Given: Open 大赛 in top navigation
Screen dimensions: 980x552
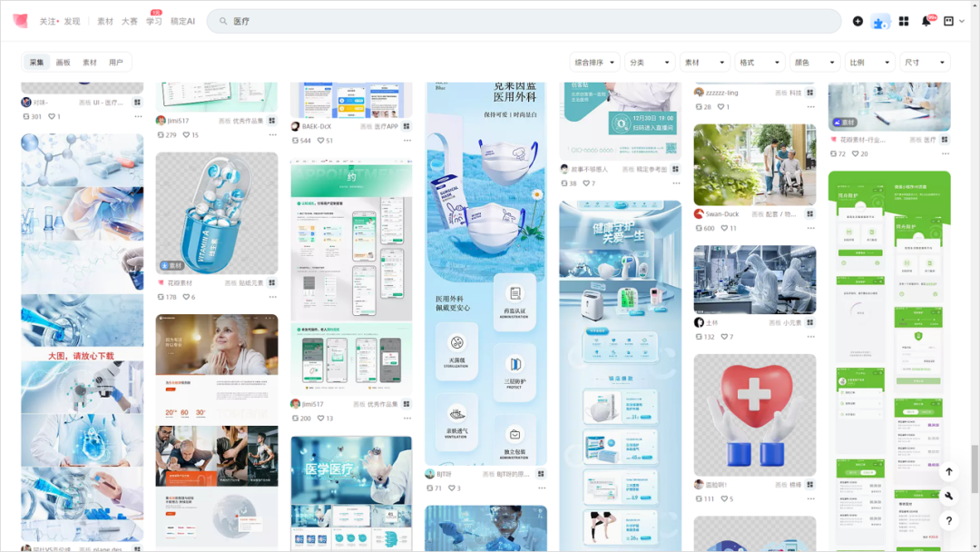Looking at the screenshot, I should tap(130, 21).
